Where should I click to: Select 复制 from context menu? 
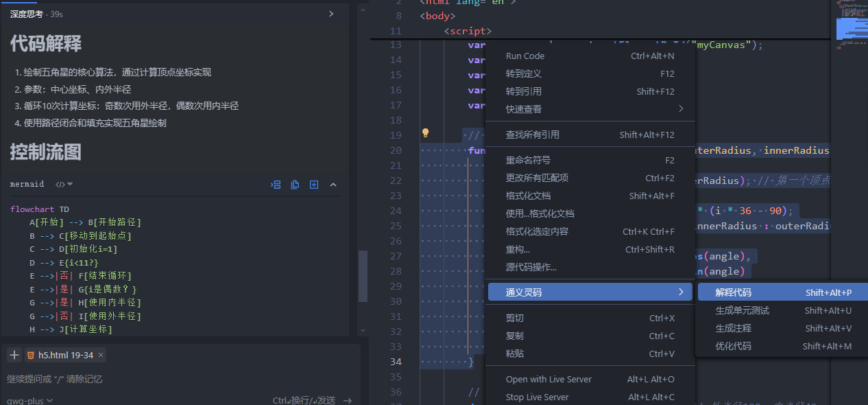tap(590, 336)
